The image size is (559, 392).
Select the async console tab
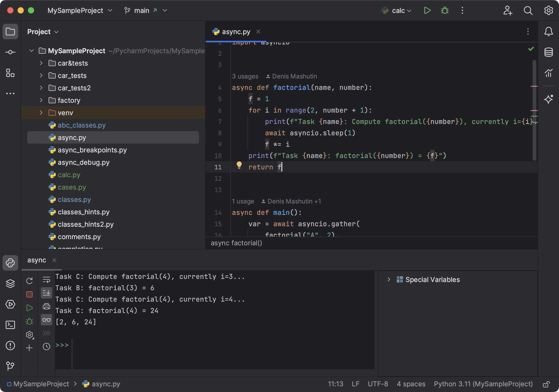(37, 260)
